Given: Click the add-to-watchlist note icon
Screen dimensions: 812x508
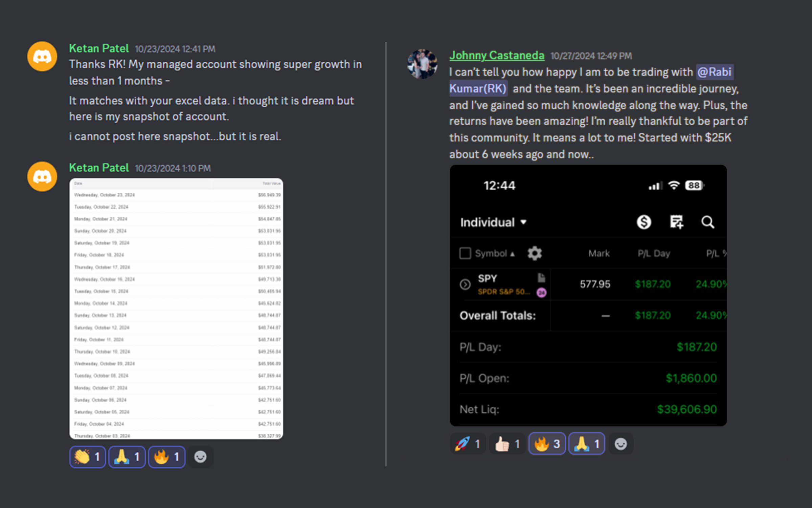Looking at the screenshot, I should [x=676, y=222].
